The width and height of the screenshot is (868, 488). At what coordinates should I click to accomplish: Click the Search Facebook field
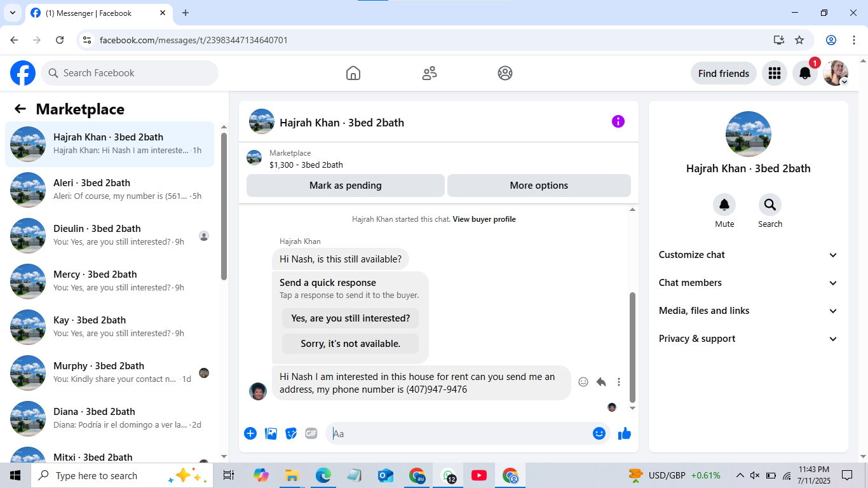(130, 73)
